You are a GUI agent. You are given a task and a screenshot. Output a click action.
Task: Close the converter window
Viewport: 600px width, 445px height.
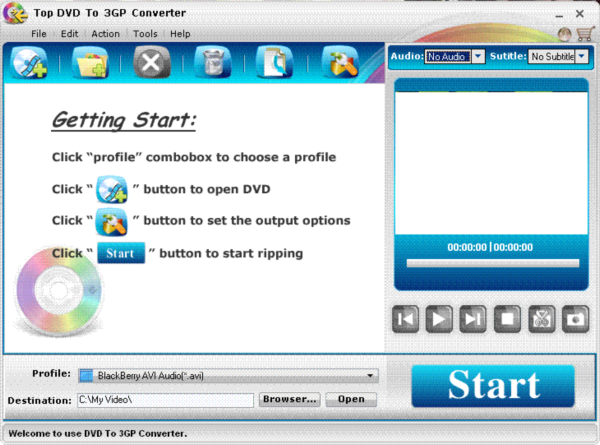(579, 14)
